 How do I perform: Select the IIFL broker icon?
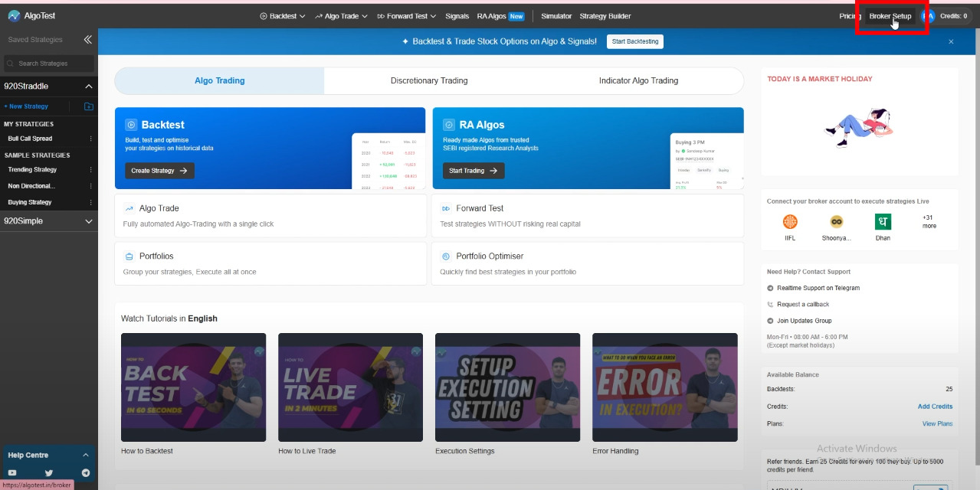tap(790, 222)
